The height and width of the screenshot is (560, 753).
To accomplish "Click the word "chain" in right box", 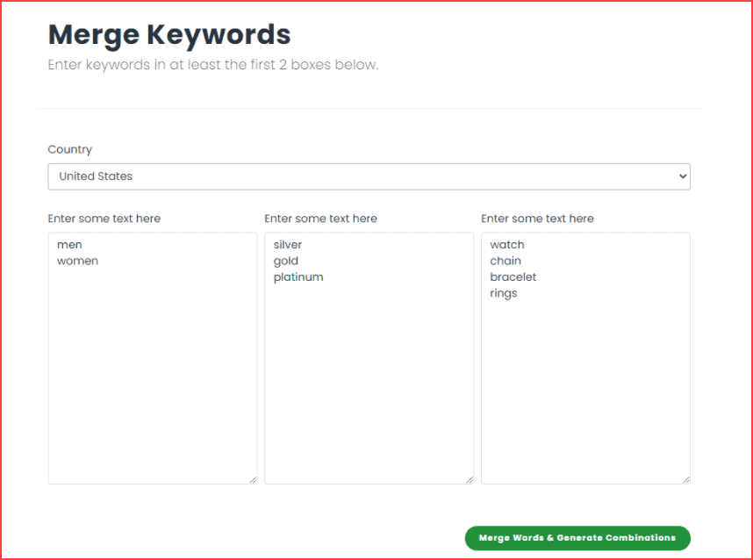I will (x=506, y=261).
